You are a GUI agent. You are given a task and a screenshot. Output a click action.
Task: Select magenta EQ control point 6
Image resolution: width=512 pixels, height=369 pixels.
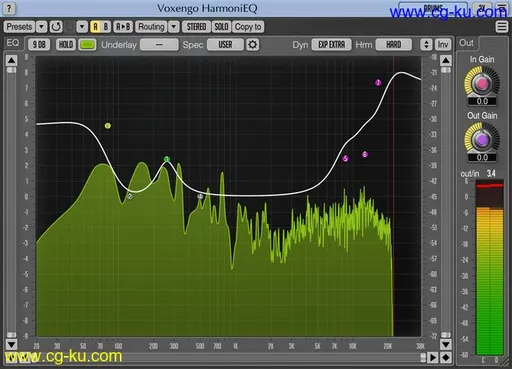[365, 154]
